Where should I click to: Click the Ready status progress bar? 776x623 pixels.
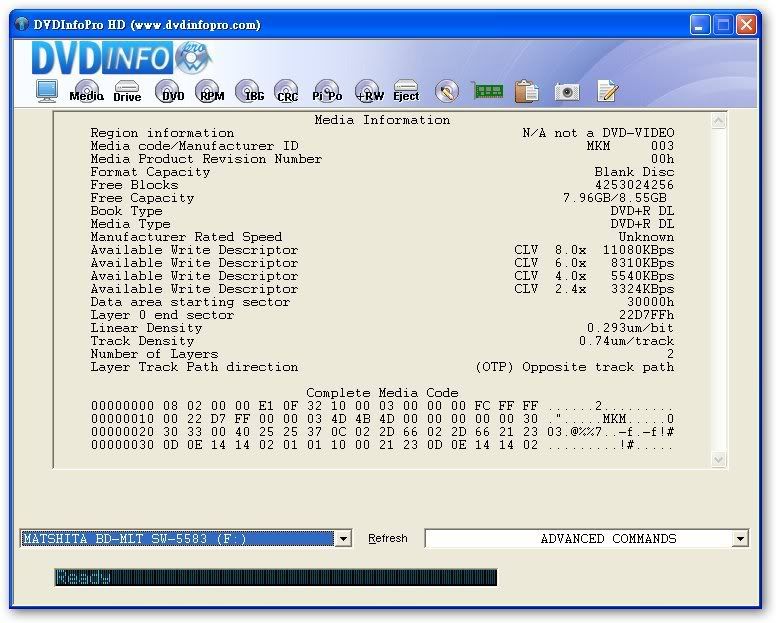pyautogui.click(x=276, y=577)
